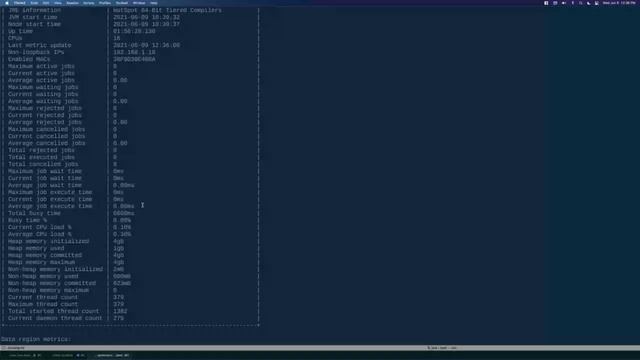Screen dimensions: 640x360
Task: Open the View menu
Action: (x=58, y=3)
